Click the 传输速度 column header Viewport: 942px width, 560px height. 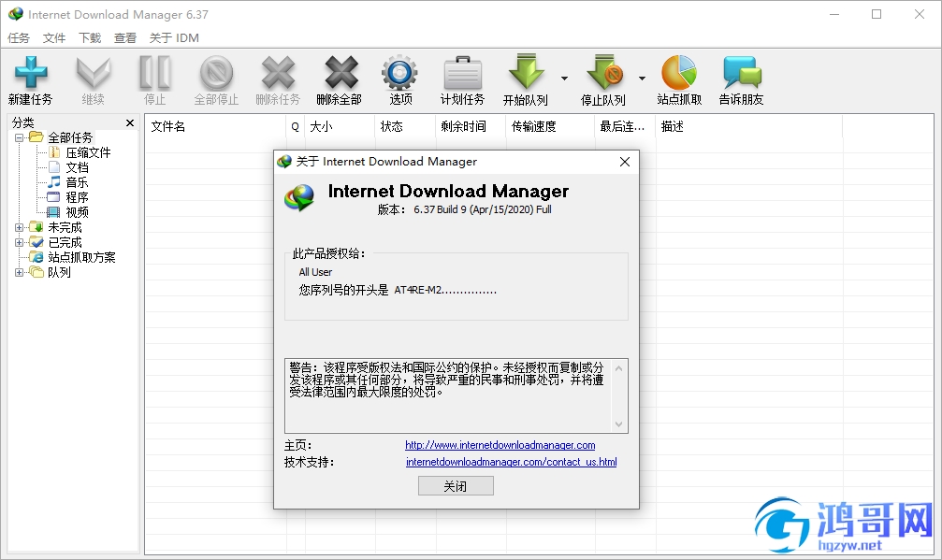click(550, 126)
